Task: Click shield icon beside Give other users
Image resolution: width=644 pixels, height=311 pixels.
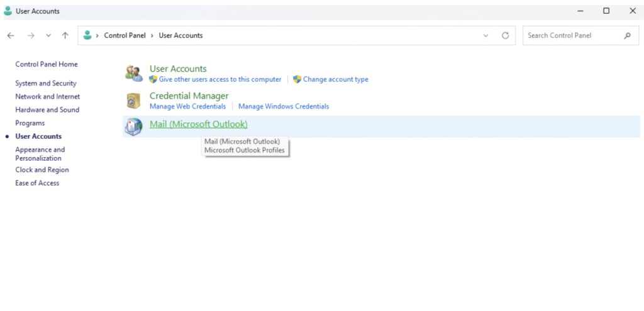Action: click(x=153, y=79)
